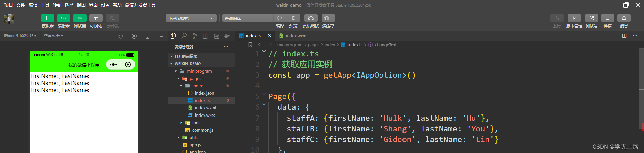Click the outline list icon in breadcrumb bar
The image size is (644, 153).
(x=240, y=45)
